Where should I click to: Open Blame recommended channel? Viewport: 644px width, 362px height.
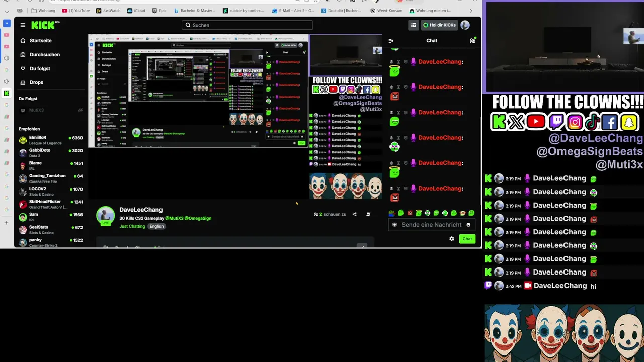click(x=51, y=165)
